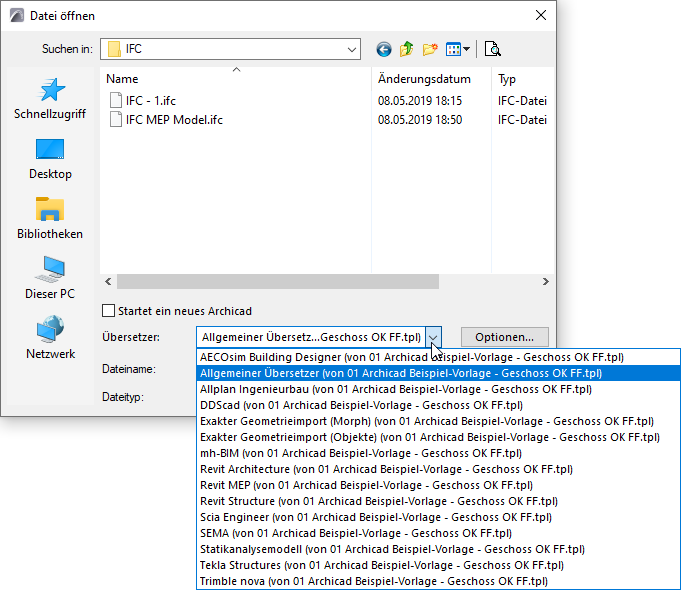Choose DDScad translator option
Image resolution: width=681 pixels, height=590 pixels.
pyautogui.click(x=438, y=405)
